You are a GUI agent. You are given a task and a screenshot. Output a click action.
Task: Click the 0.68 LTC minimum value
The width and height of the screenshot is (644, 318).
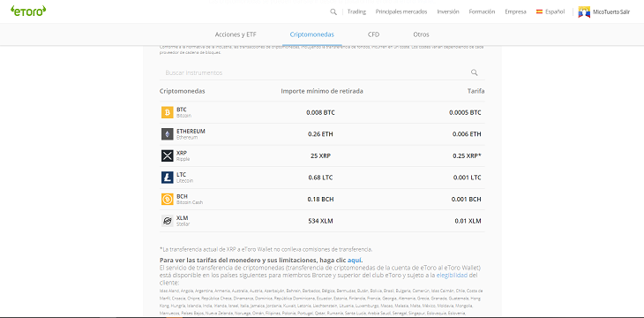321,178
